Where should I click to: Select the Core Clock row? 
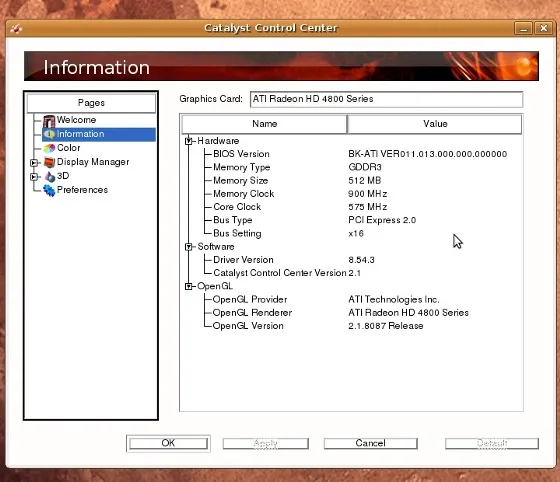pos(237,207)
